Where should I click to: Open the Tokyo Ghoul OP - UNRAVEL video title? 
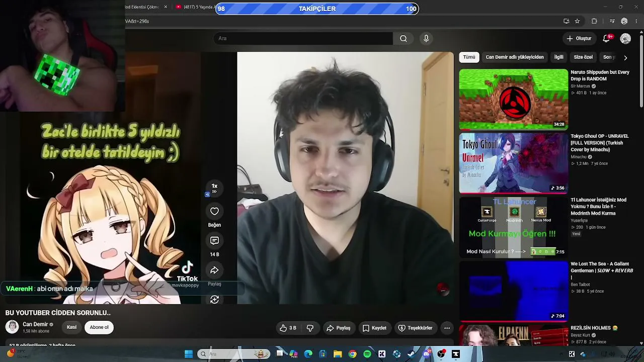(x=600, y=143)
